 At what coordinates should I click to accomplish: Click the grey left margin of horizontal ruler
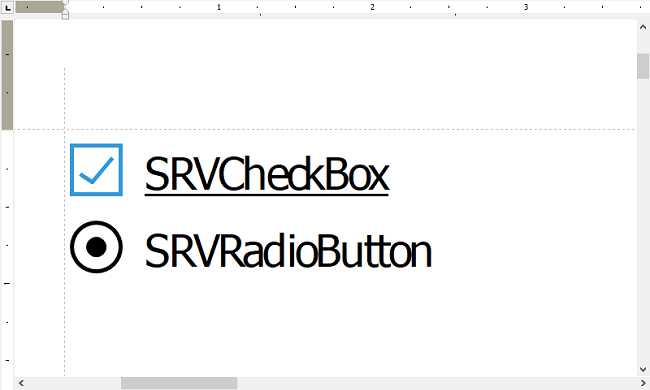click(x=40, y=7)
